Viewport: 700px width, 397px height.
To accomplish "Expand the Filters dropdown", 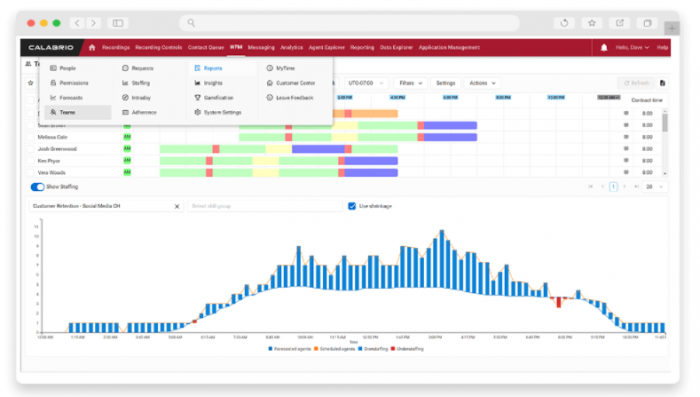I will tap(411, 83).
